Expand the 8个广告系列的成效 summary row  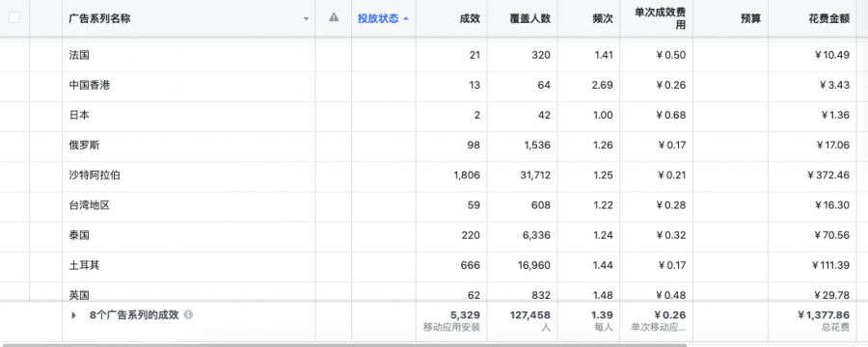[73, 315]
